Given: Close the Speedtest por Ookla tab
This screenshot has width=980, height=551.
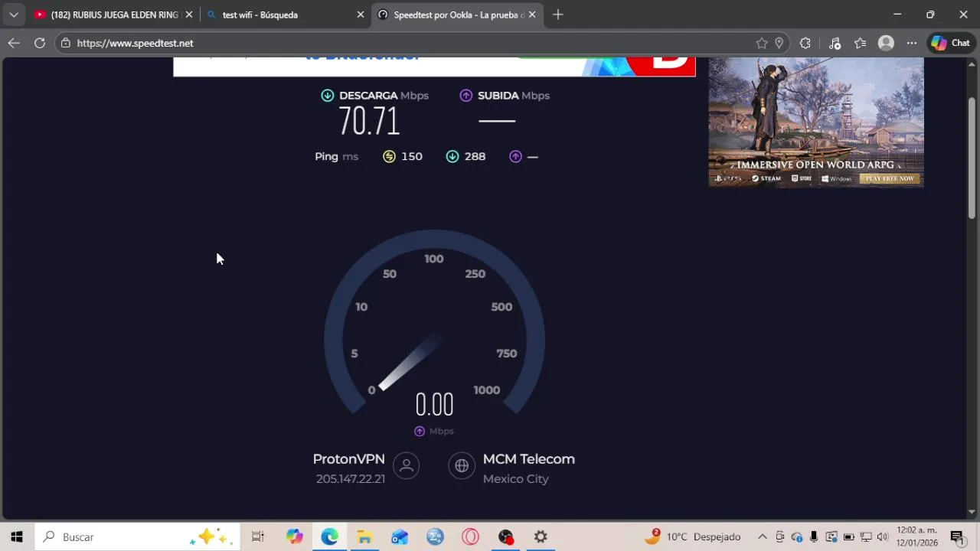Looking at the screenshot, I should tap(532, 15).
